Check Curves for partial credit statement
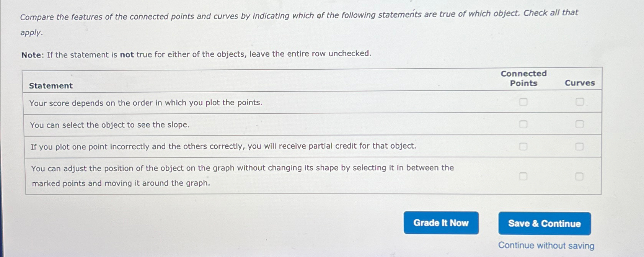 point(580,146)
